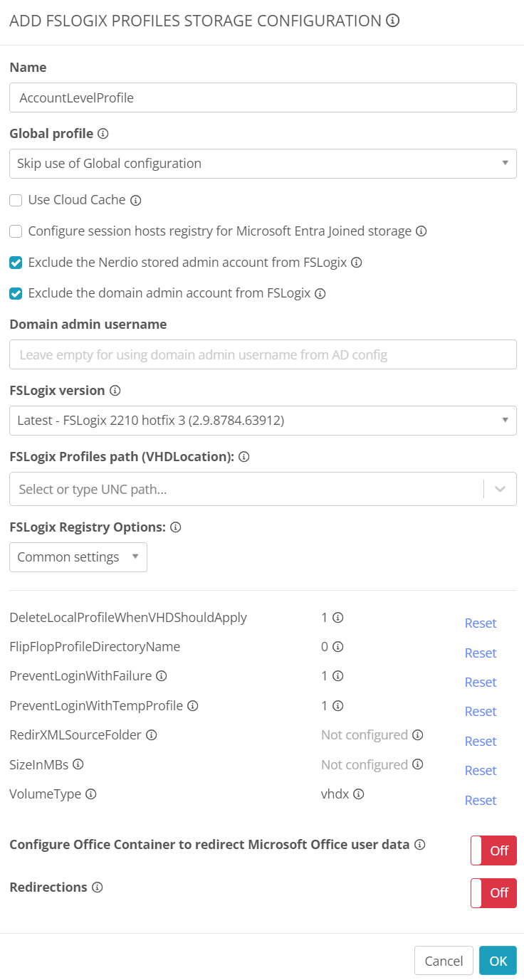The width and height of the screenshot is (524, 980).
Task: Click OK to save configuration
Action: tap(498, 961)
